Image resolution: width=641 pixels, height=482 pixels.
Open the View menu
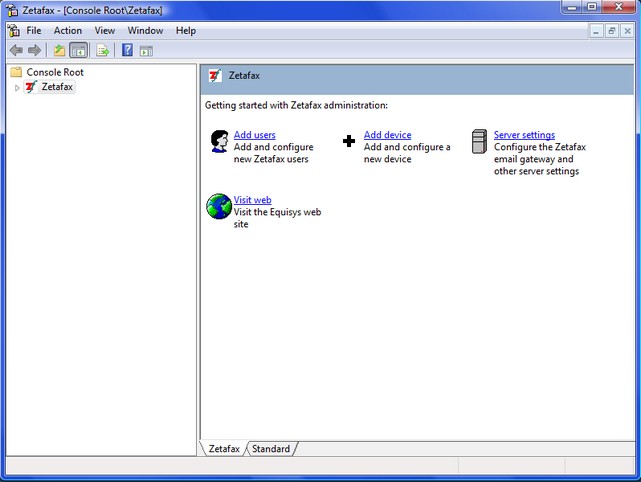(105, 30)
